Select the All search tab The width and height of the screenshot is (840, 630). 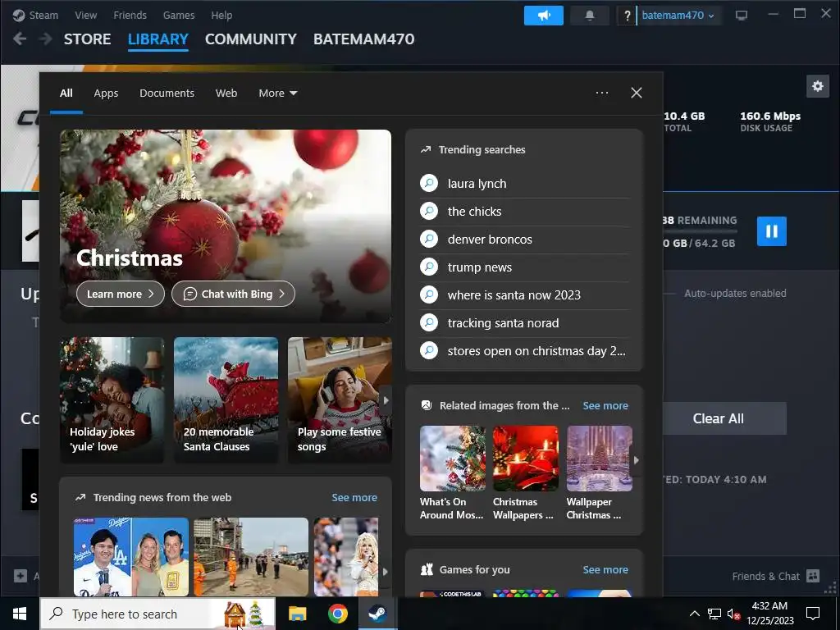point(66,94)
